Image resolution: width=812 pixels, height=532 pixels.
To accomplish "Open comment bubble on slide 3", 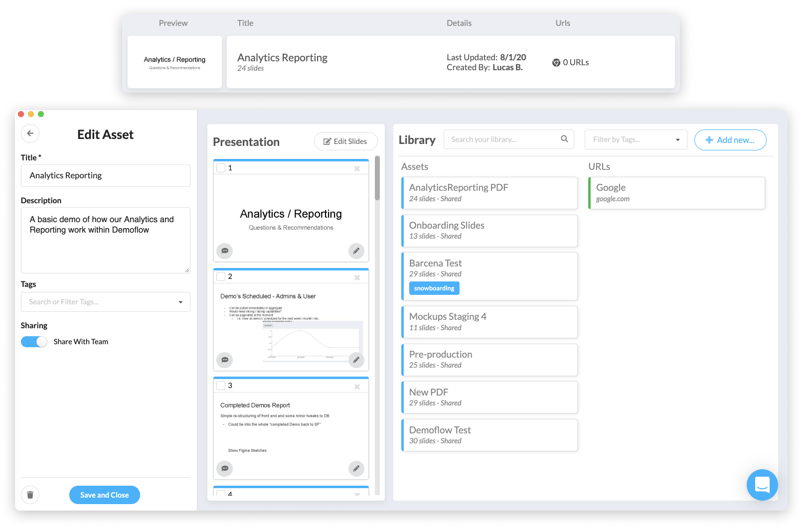I will pyautogui.click(x=225, y=468).
